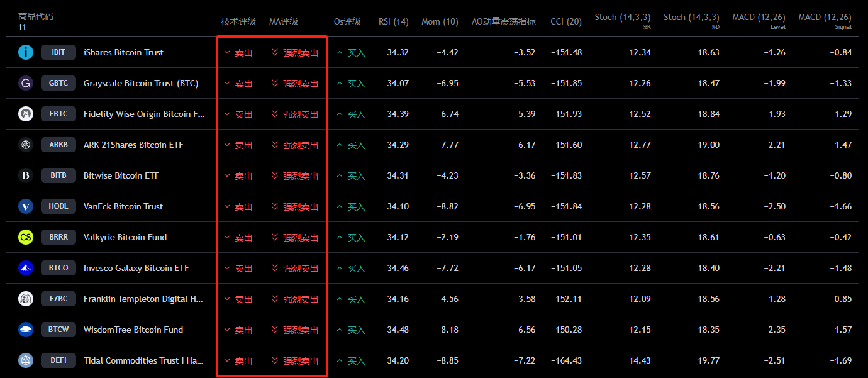Open the BITB ticker badge
Screen dimensions: 868x378
click(58, 175)
